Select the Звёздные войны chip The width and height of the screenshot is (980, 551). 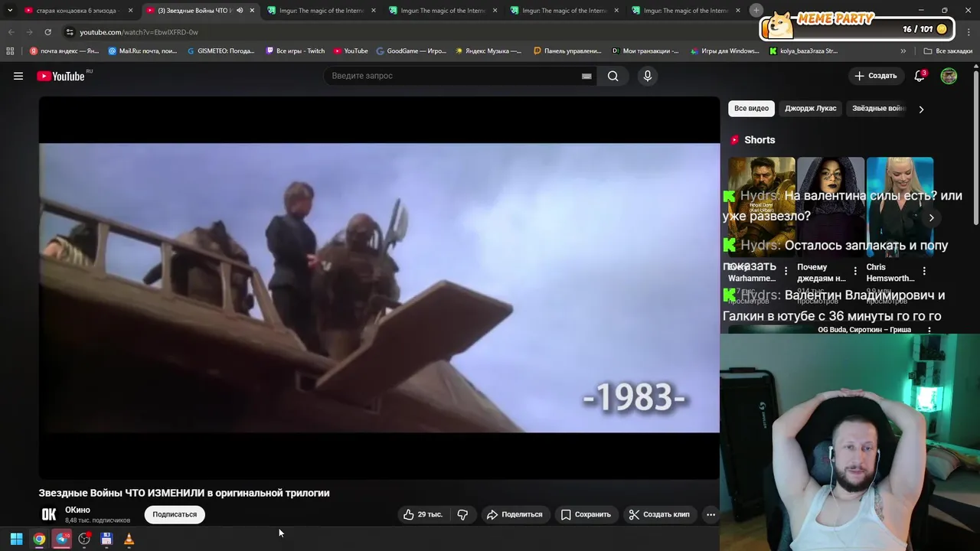(878, 109)
